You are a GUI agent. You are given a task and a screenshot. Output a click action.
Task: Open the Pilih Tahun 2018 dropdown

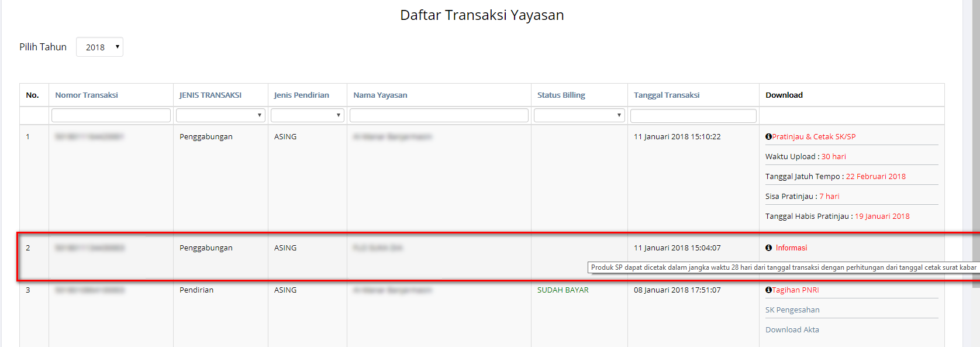pyautogui.click(x=99, y=47)
